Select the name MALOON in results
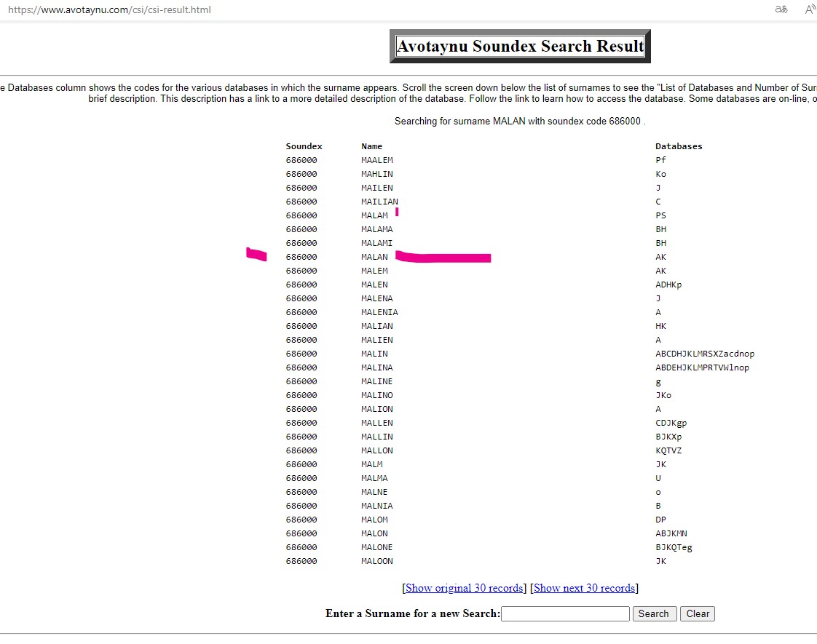Image resolution: width=817 pixels, height=644 pixels. [x=376, y=561]
